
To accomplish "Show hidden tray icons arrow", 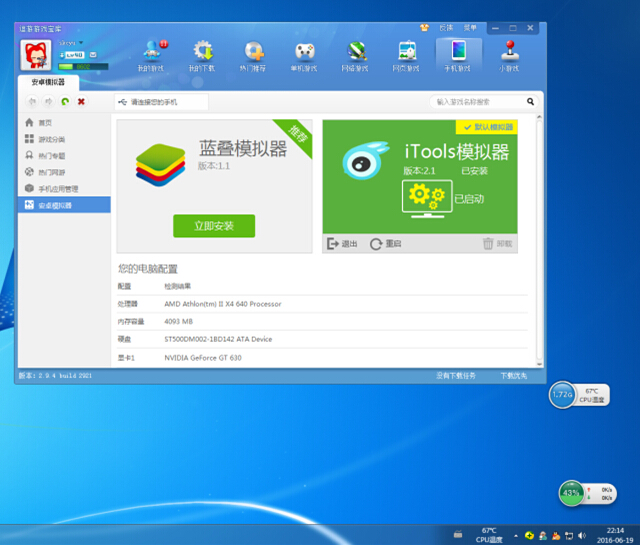I will point(516,536).
